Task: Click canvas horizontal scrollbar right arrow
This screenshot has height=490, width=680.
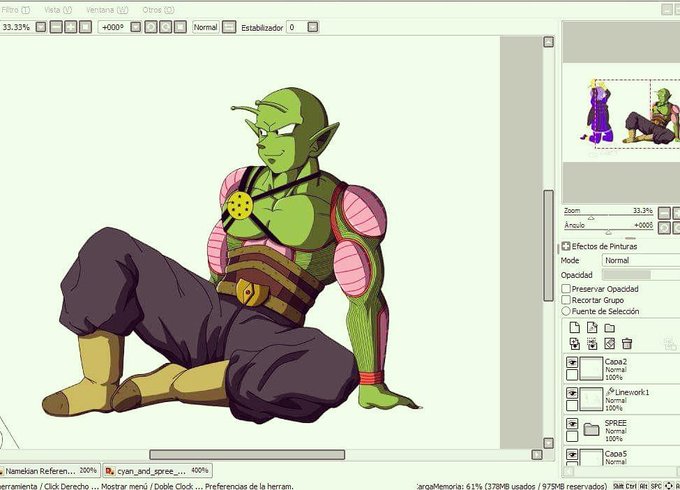Action: [x=537, y=454]
